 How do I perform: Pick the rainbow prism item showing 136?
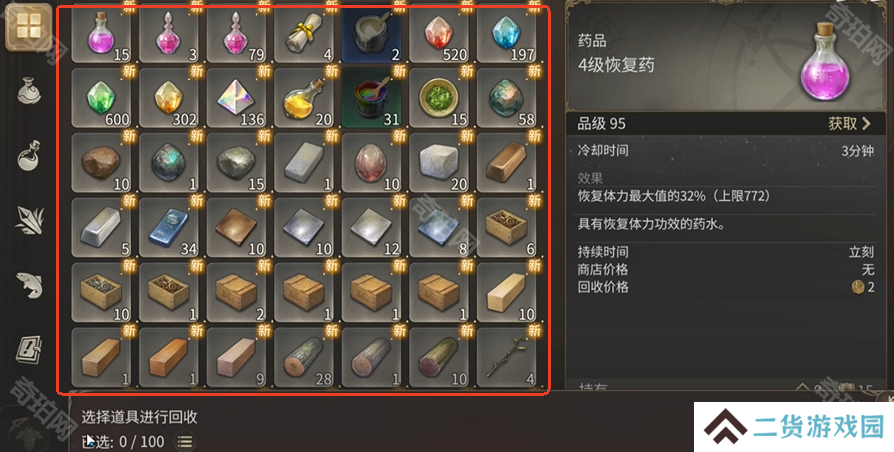point(237,97)
